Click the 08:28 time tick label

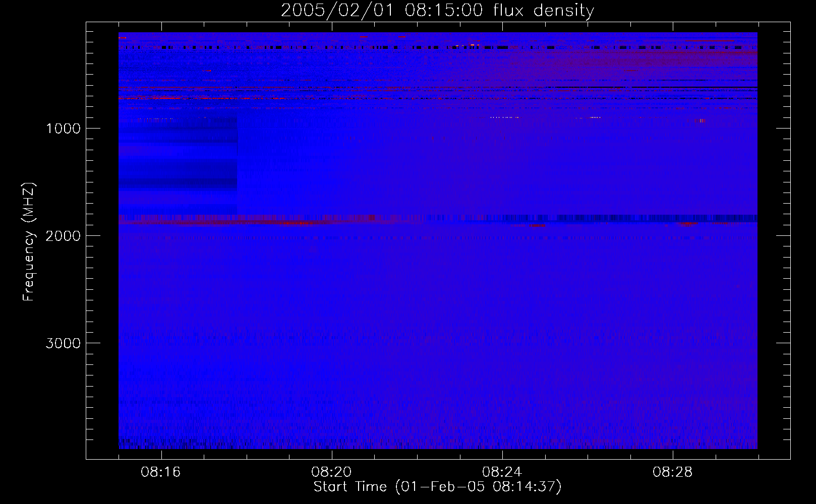672,472
